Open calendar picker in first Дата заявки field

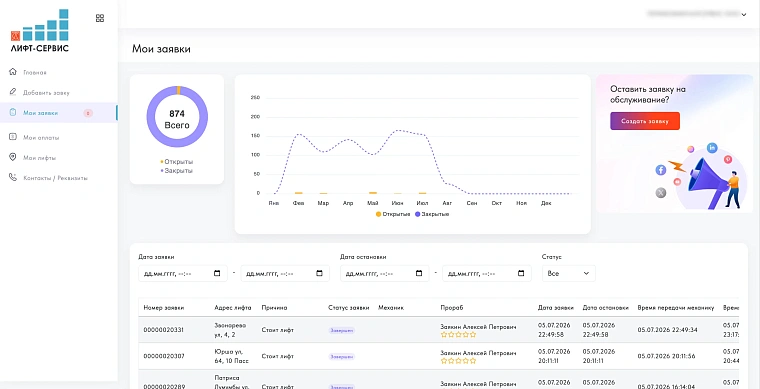pos(217,273)
